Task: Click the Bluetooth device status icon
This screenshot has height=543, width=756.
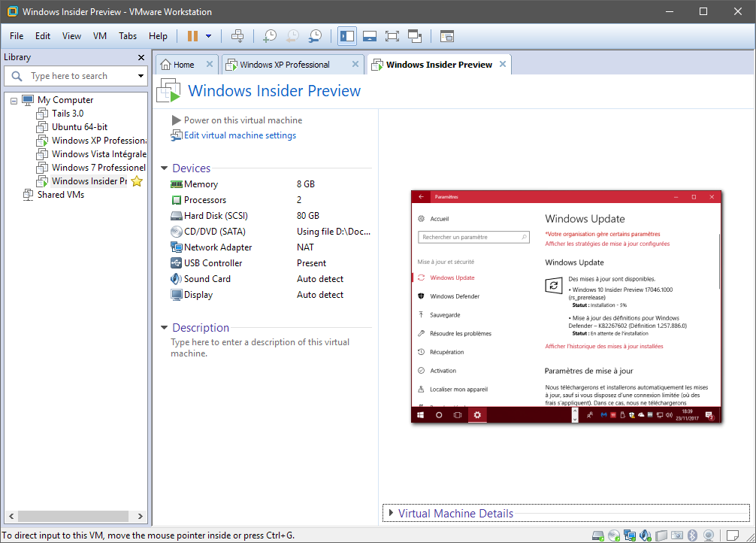Action: (x=691, y=535)
